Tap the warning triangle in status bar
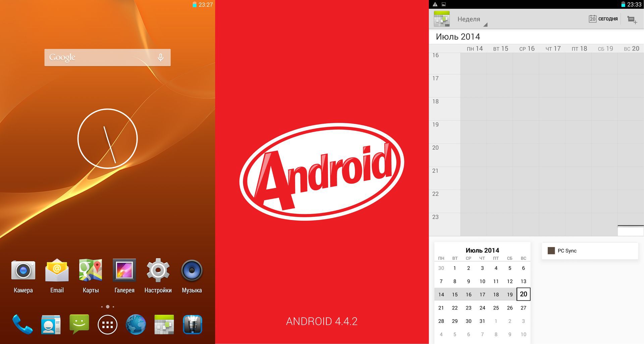This screenshot has width=644, height=344. pos(435,4)
